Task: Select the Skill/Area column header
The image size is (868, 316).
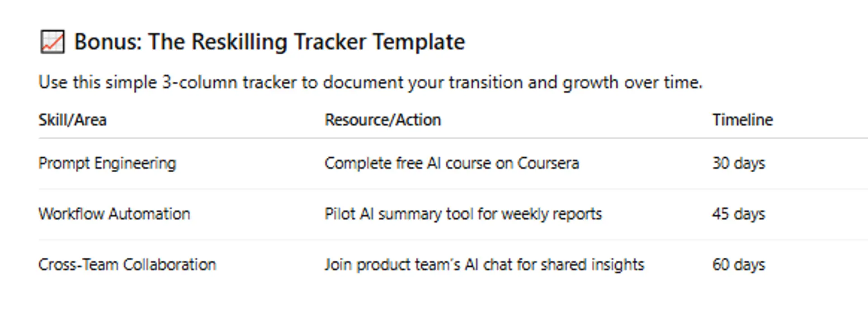Action: [x=72, y=120]
